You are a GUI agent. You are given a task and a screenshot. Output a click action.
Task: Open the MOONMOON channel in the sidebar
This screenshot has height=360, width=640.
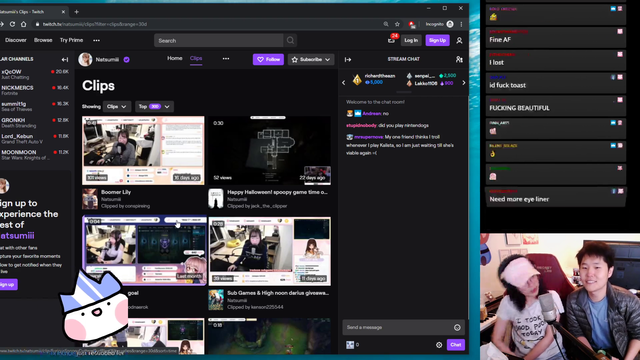[x=35, y=155]
